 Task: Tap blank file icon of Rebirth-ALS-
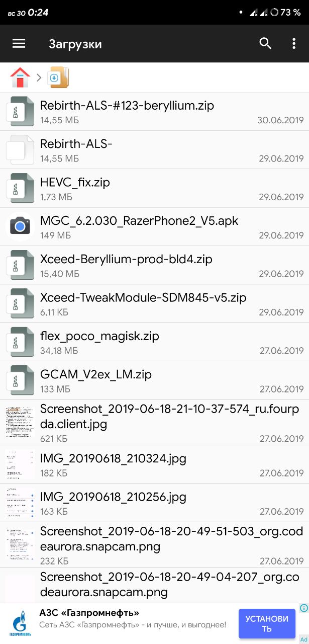click(20, 150)
